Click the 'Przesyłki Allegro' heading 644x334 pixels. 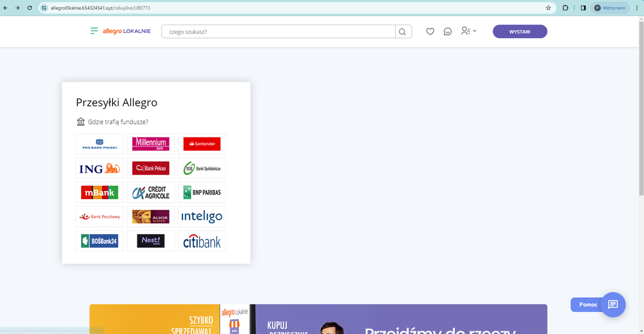point(117,103)
